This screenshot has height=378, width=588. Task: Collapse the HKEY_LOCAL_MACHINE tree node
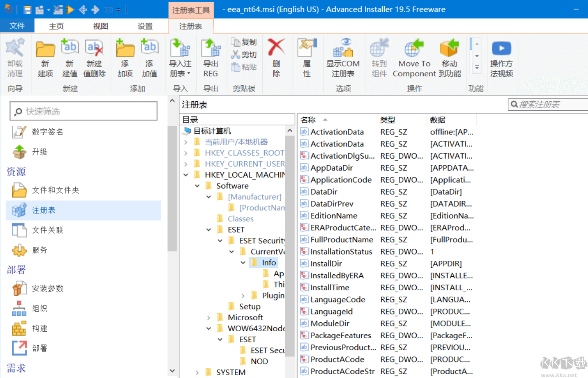186,175
